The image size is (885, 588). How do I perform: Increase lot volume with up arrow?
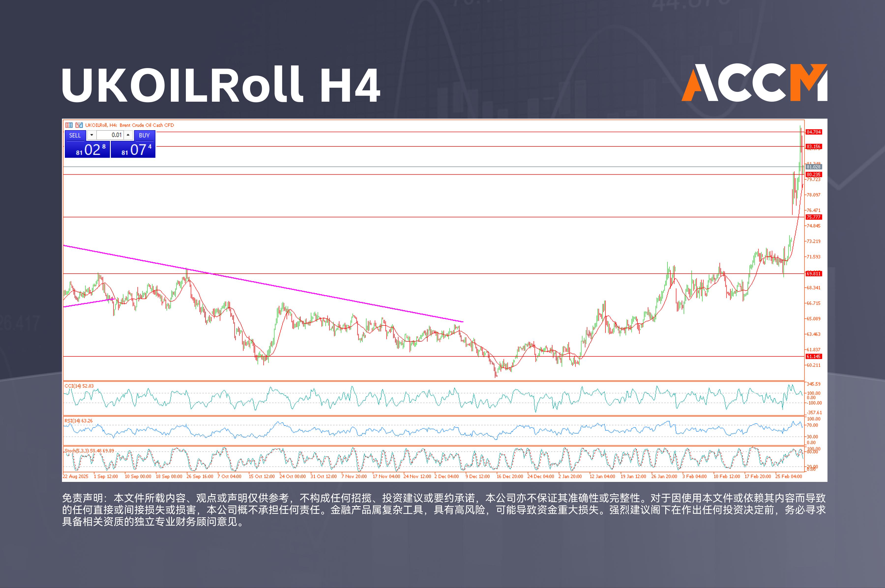pos(128,135)
